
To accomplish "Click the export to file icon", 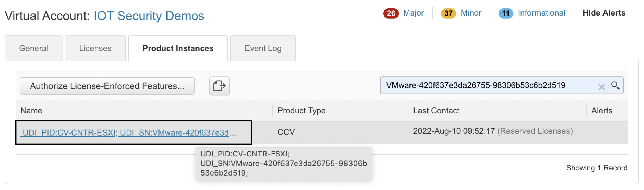I will pyautogui.click(x=219, y=86).
